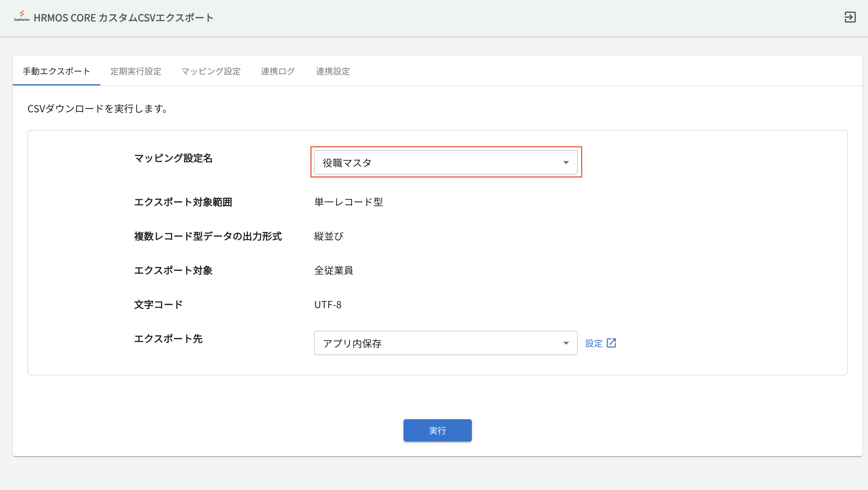Click the 全従業員 export target value

(x=334, y=270)
